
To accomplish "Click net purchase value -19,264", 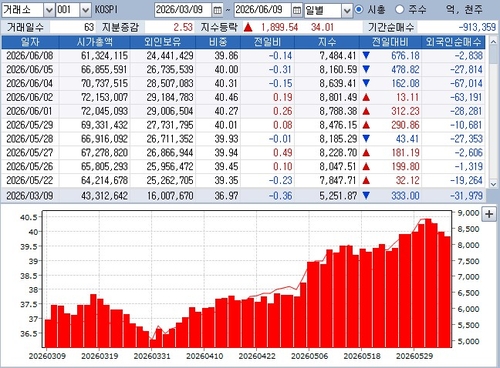I will pos(466,180).
